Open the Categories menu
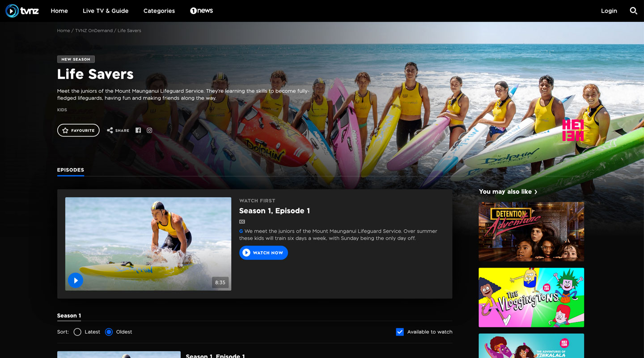644x358 pixels. [159, 11]
